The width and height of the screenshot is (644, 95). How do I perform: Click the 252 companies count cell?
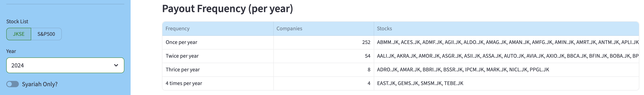click(366, 42)
